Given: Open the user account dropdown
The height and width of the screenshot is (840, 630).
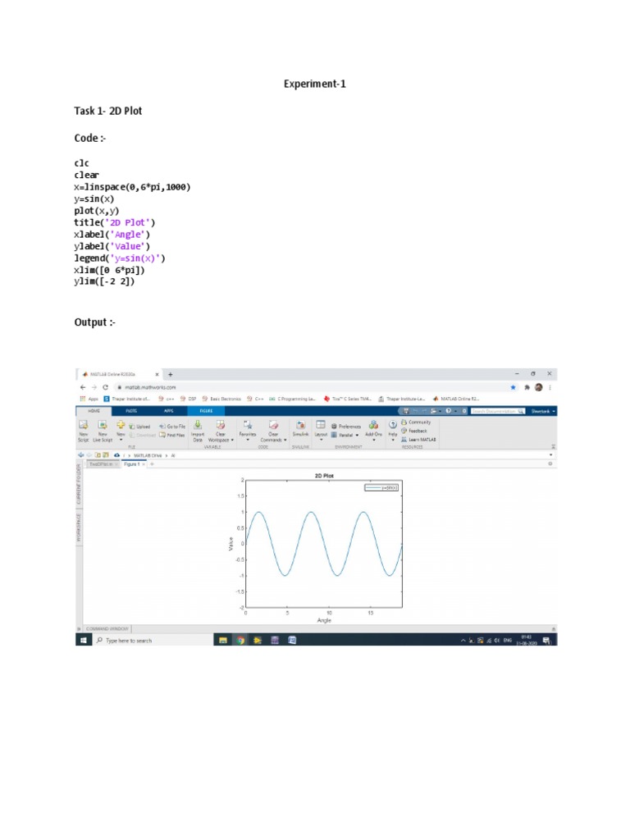Looking at the screenshot, I should [543, 411].
